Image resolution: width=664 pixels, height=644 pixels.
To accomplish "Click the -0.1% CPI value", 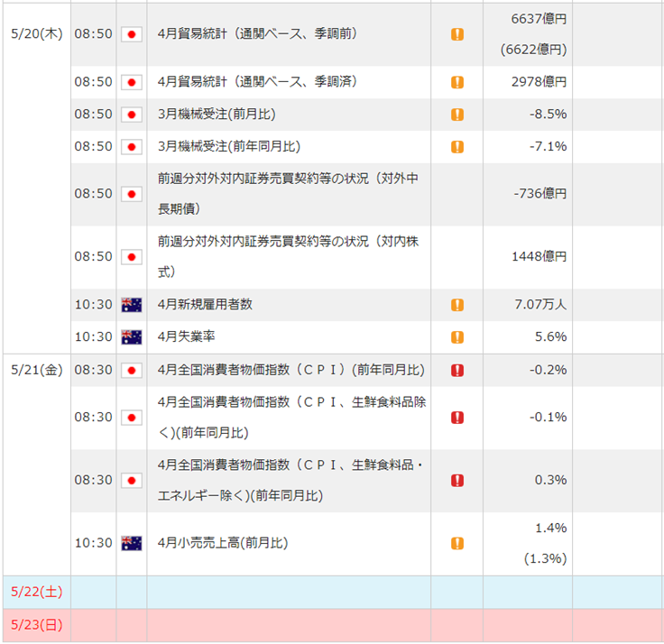I will 548,417.
